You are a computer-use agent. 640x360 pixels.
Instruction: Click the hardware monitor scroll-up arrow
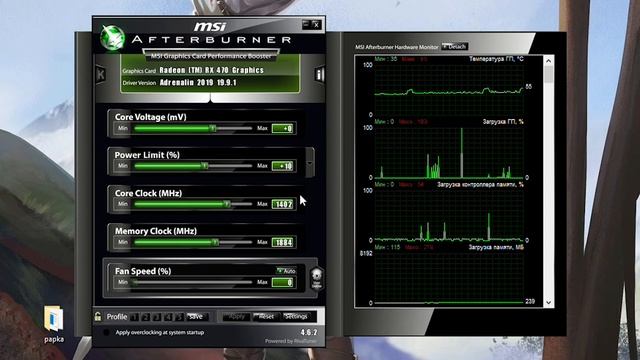coord(549,61)
